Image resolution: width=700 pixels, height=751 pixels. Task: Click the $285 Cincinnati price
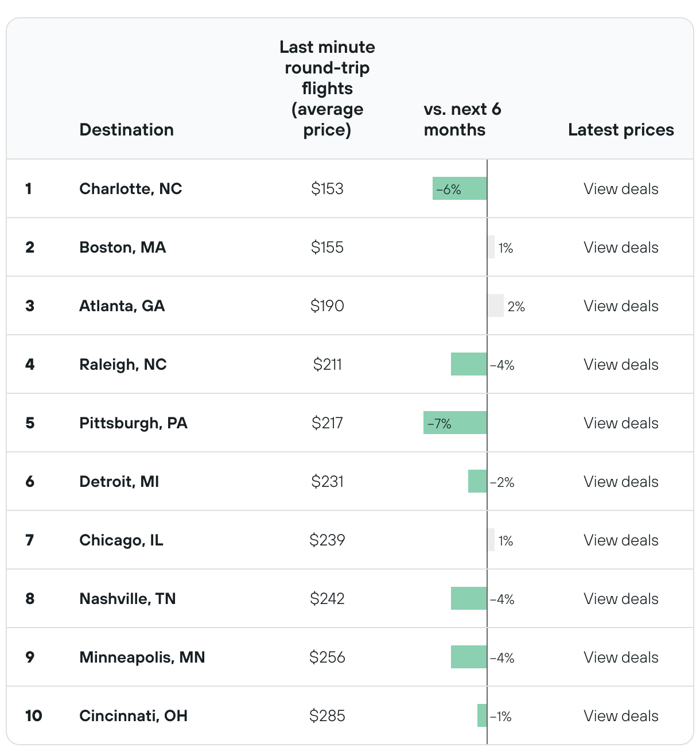click(327, 716)
